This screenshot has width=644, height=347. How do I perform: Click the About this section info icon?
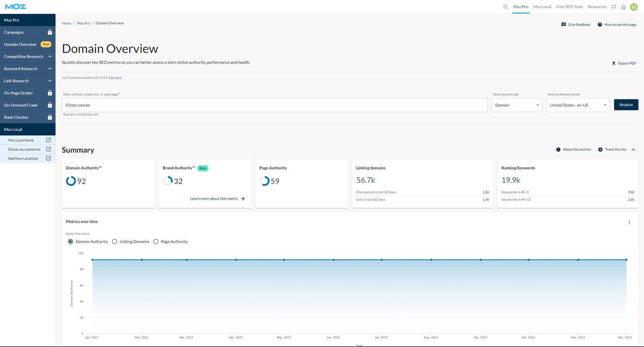pyautogui.click(x=558, y=150)
